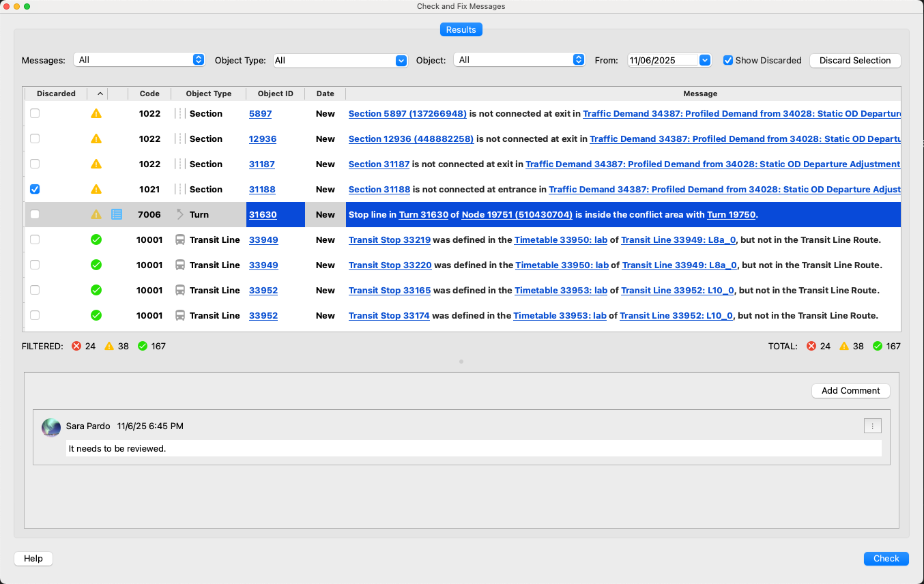
Task: Click the bus icon on the Transit Line 33952 row
Action: tap(179, 290)
